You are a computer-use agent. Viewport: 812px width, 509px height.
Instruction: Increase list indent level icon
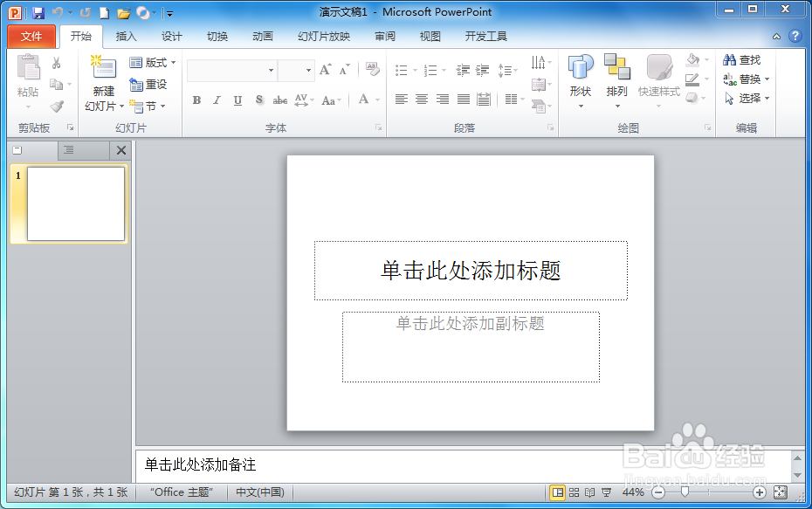click(x=482, y=70)
